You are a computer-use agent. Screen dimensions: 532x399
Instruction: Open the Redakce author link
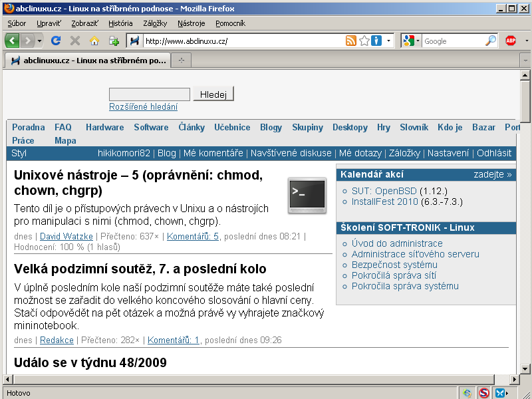tap(57, 340)
